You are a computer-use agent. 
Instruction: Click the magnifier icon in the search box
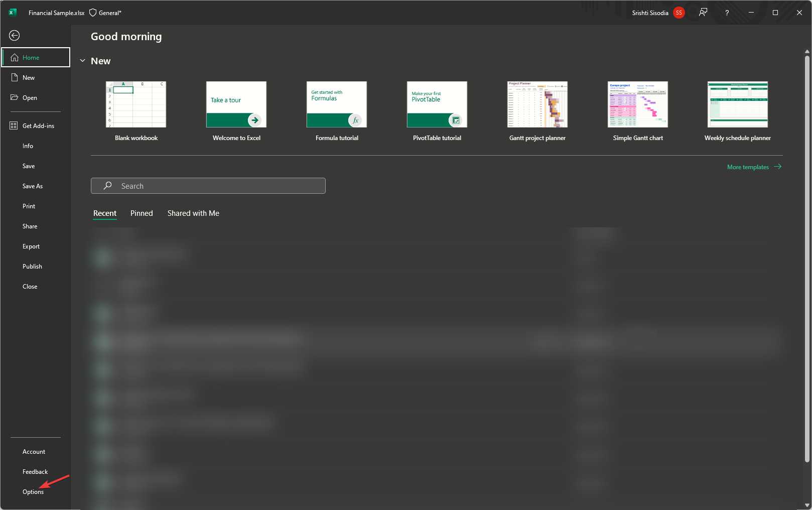[x=107, y=186]
